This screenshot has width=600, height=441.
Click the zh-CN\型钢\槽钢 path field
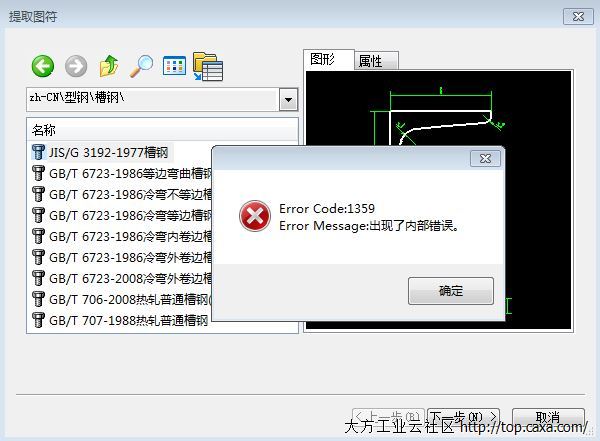[152, 100]
